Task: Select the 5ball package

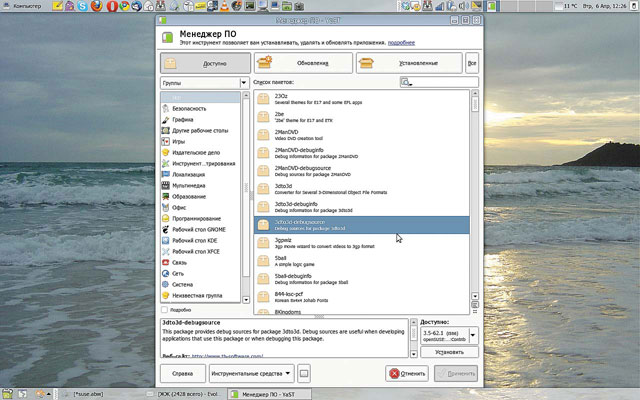Action: pyautogui.click(x=362, y=261)
